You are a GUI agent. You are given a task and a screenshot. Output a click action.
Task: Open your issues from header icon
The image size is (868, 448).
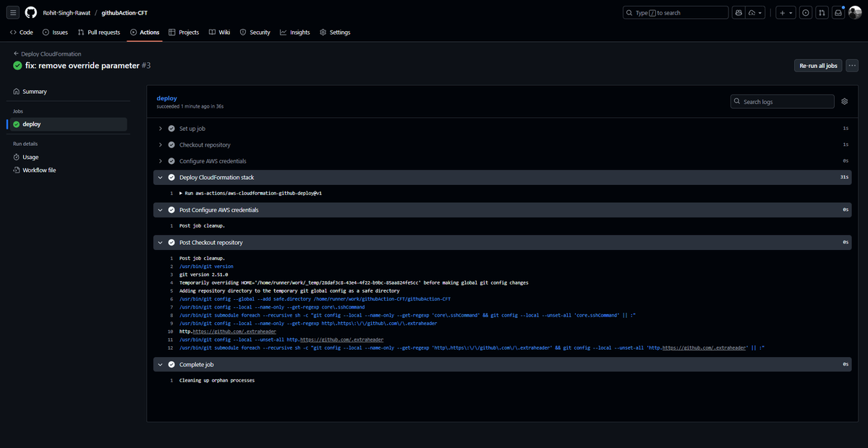point(806,12)
